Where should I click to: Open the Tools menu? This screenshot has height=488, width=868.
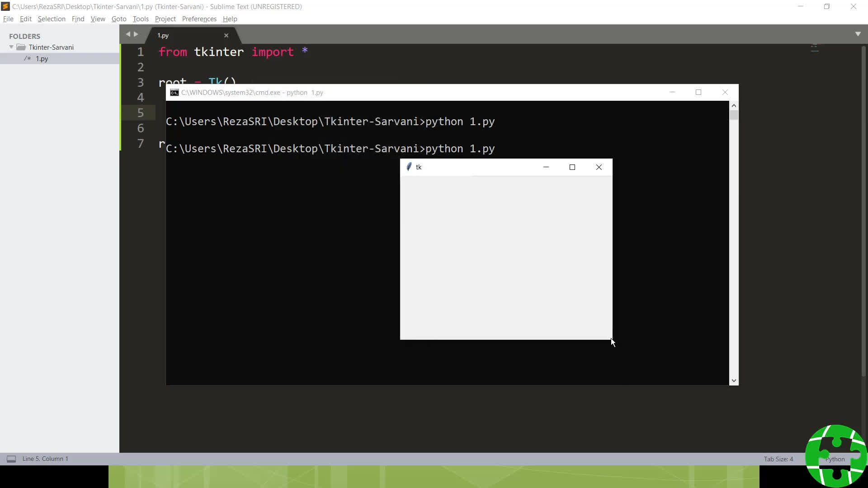click(140, 19)
